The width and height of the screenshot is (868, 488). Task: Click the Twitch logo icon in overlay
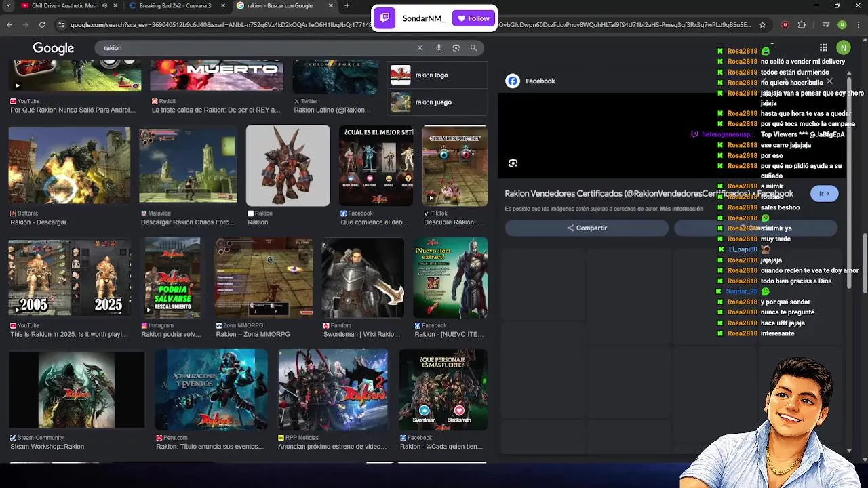coord(384,18)
